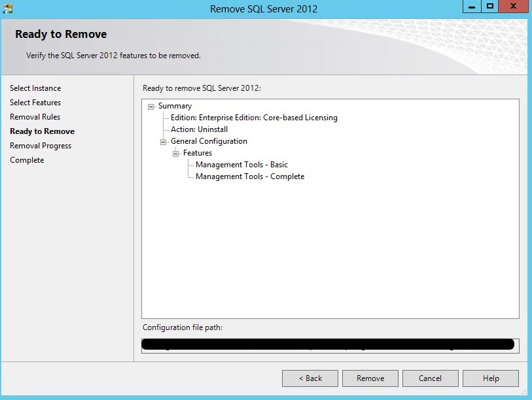Cancel the removal wizard
The width and height of the screenshot is (532, 400).
point(430,378)
